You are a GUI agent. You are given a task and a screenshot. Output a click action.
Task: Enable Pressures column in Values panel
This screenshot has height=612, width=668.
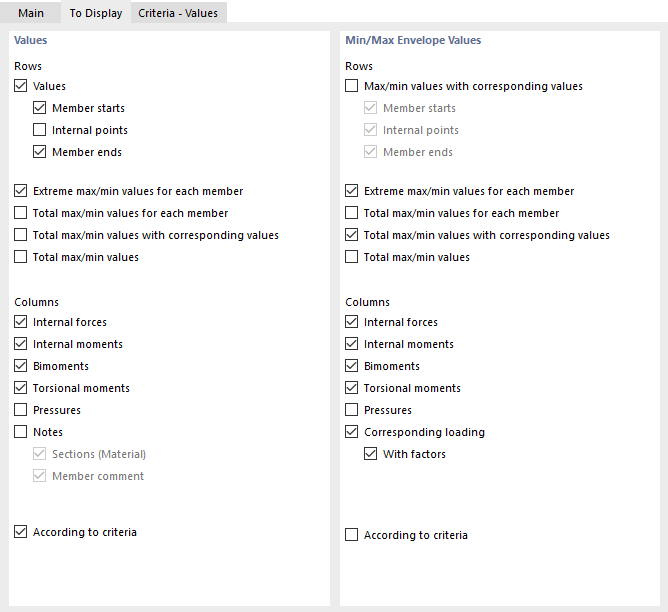point(21,410)
